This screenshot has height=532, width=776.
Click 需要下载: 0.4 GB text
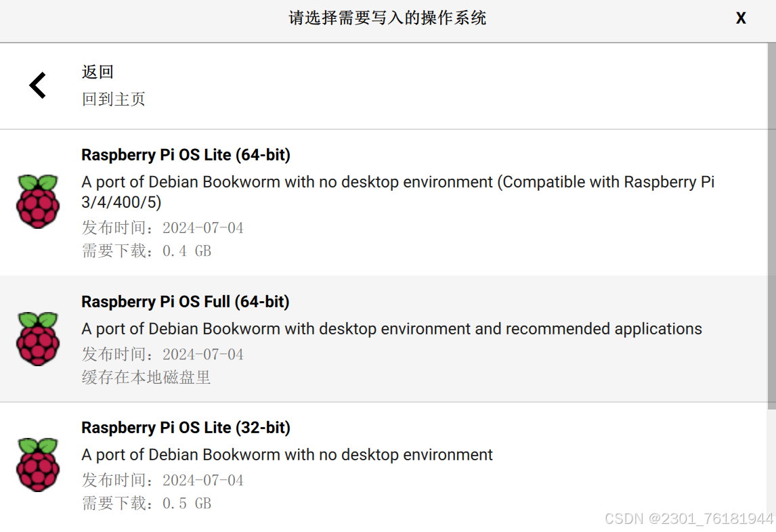click(146, 251)
